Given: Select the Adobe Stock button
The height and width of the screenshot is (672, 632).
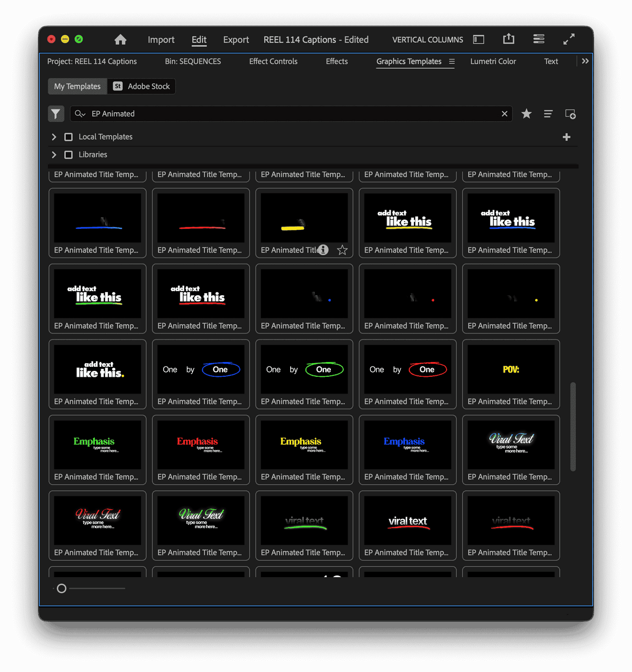Looking at the screenshot, I should point(142,86).
